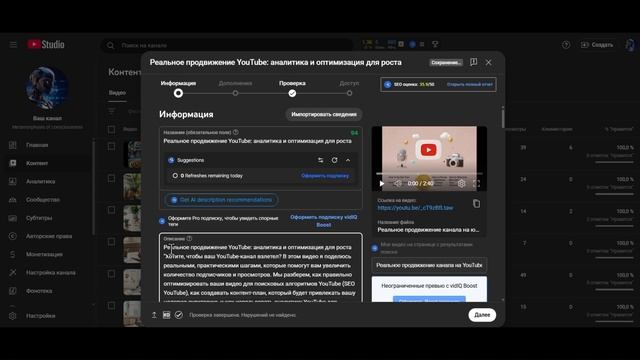Click the Создать button in the top bar
Viewport: 640px width, 360px height.
tap(597, 45)
